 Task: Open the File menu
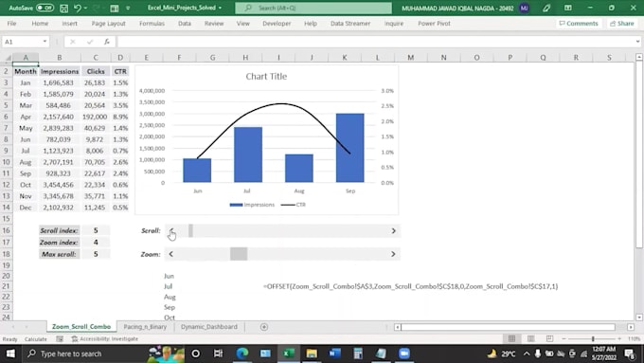tap(11, 24)
